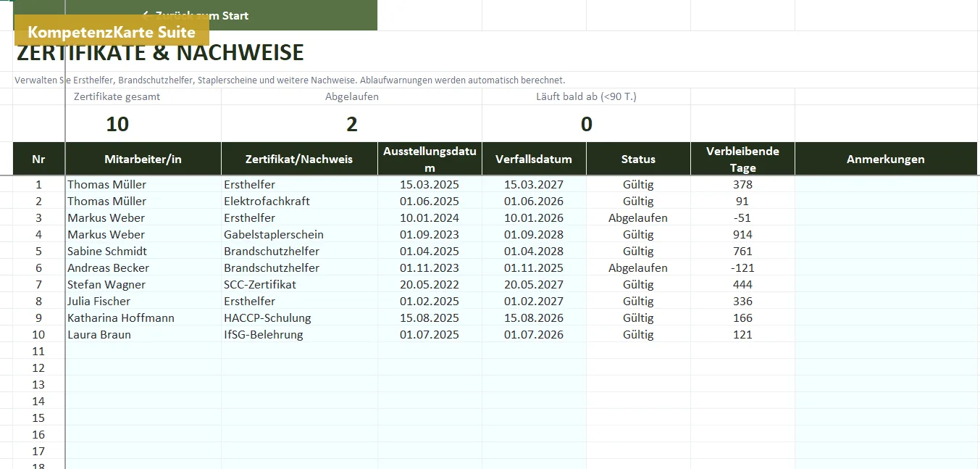The width and height of the screenshot is (980, 469).
Task: Select Thomas Müller in the Elektrofachkraft row
Action: click(x=143, y=201)
